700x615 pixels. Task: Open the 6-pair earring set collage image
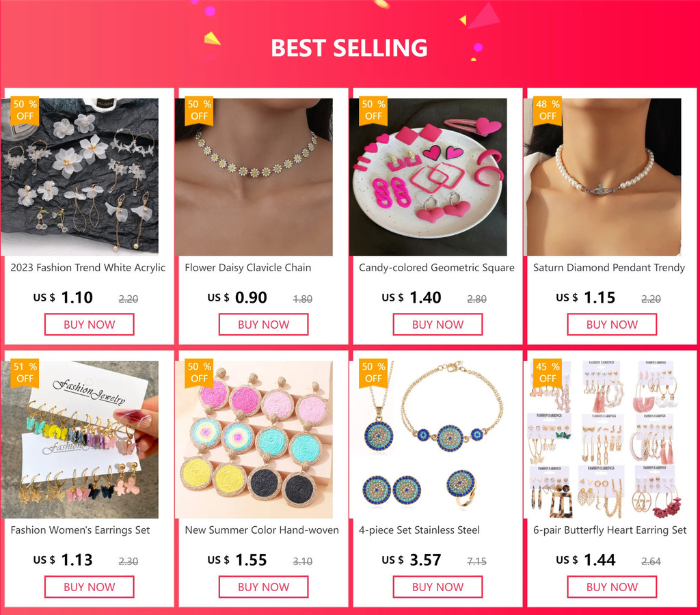click(x=602, y=439)
